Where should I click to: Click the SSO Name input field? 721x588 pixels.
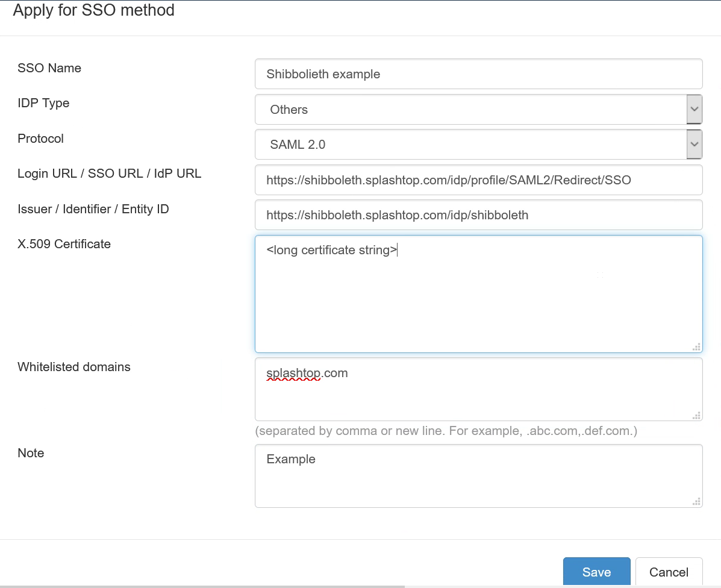479,74
